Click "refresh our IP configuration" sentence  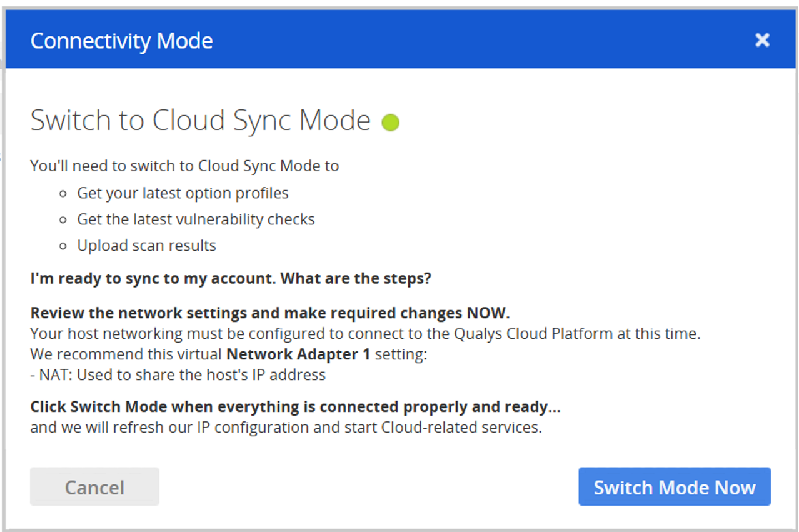coord(286,428)
